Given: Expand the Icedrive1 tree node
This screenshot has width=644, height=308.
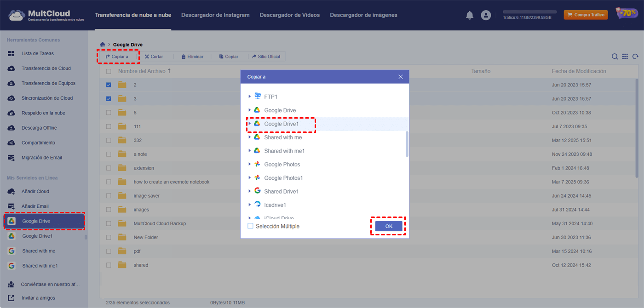Looking at the screenshot, I should (250, 205).
